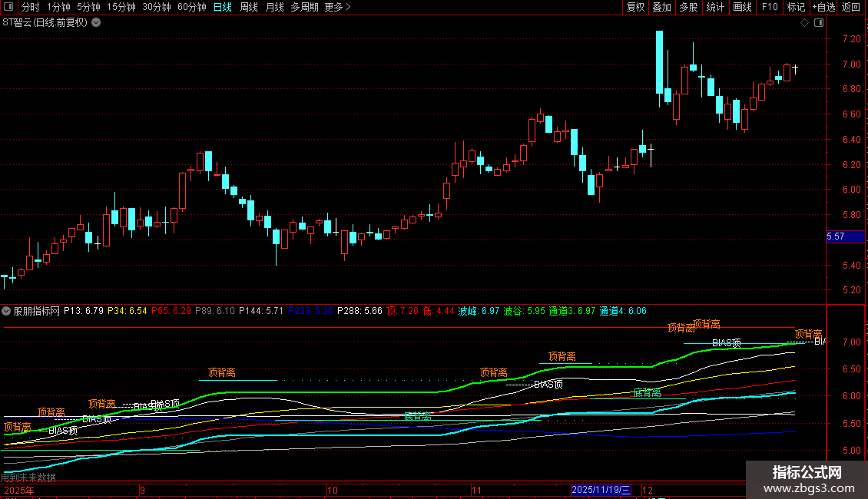Click the 2025年 label on time axis

click(x=19, y=490)
